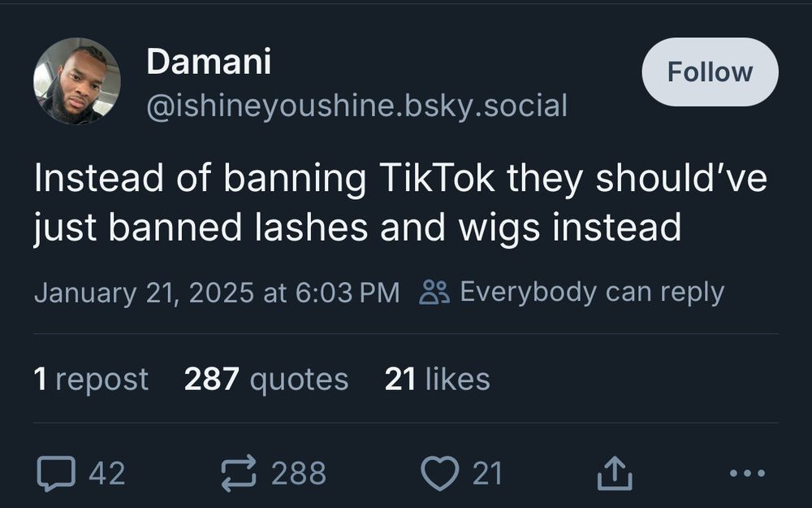Click the word 'quotes' in stats row
The image size is (812, 508).
pyautogui.click(x=299, y=380)
